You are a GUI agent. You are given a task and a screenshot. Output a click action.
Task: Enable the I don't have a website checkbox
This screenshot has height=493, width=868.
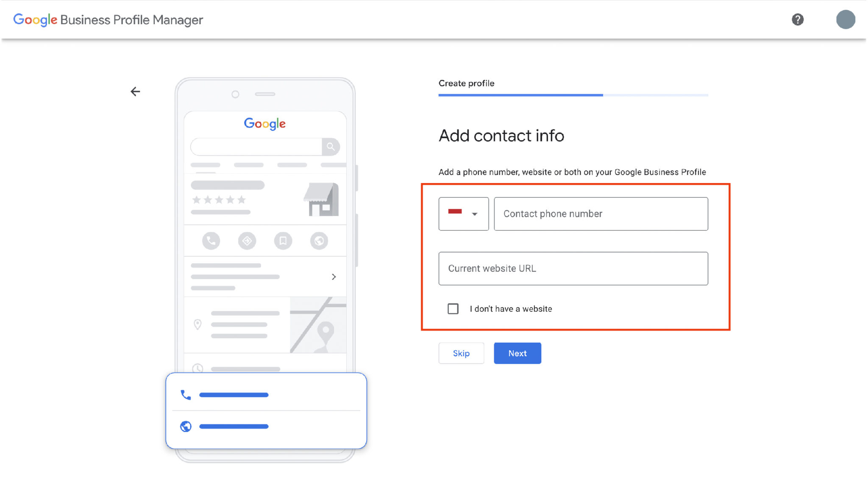453,308
